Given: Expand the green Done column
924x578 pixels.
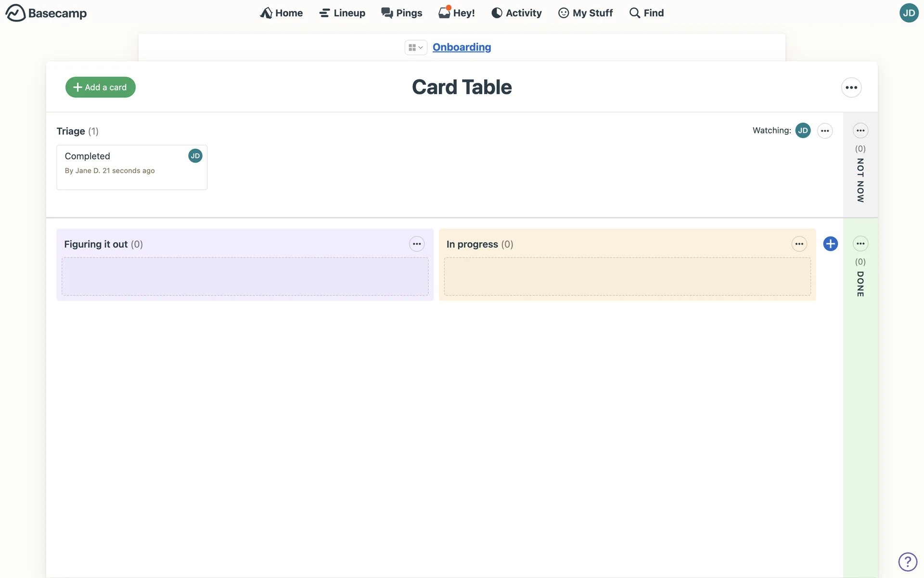Looking at the screenshot, I should [x=860, y=284].
